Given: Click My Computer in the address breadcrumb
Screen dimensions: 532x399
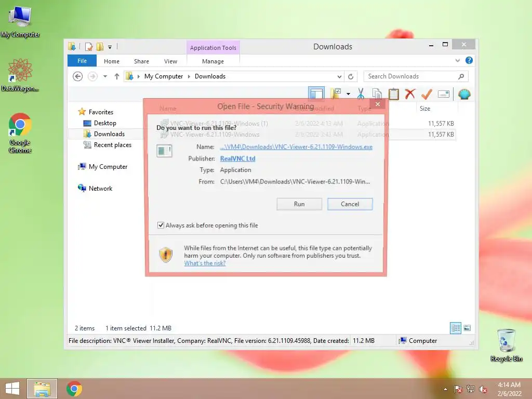Looking at the screenshot, I should [x=164, y=76].
